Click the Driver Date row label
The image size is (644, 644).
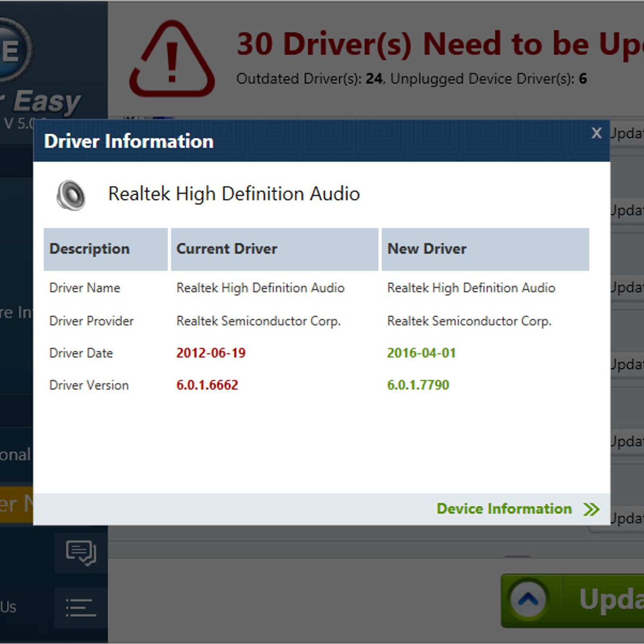click(81, 353)
